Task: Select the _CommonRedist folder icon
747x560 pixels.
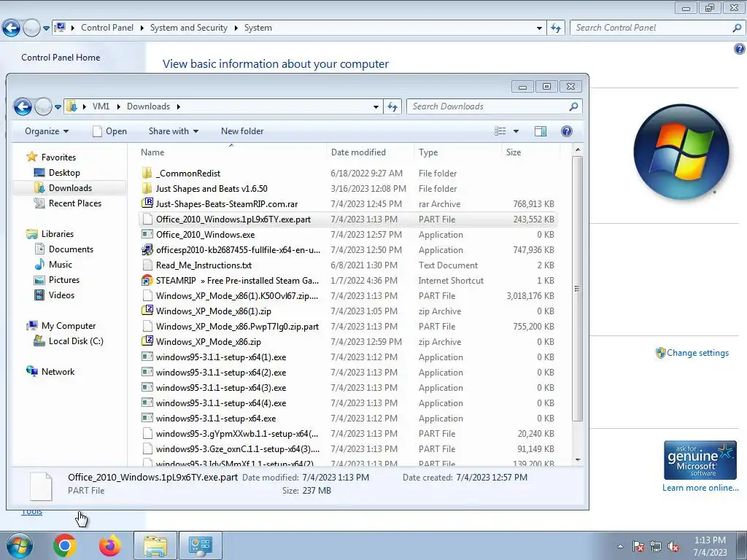Action: (147, 173)
